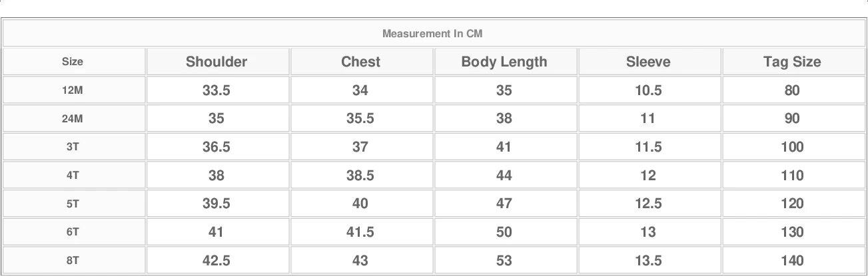
Task: Click the 53 body length cell
Action: point(504,261)
